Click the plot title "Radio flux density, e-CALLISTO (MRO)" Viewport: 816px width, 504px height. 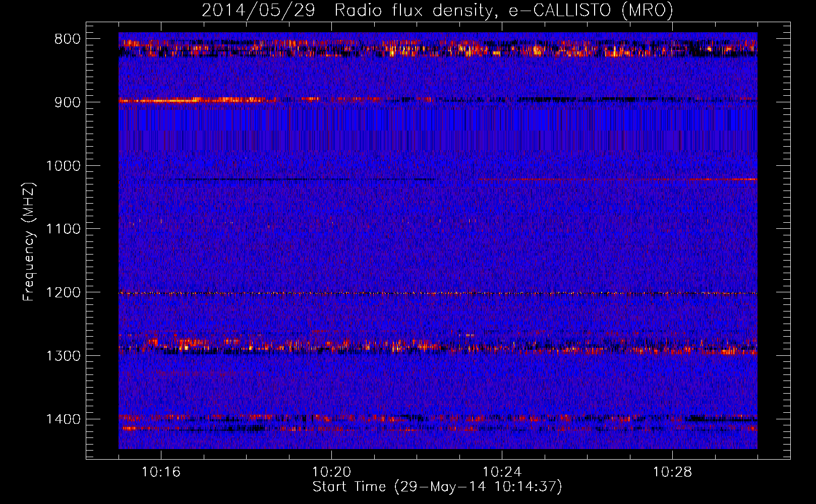pyautogui.click(x=504, y=11)
